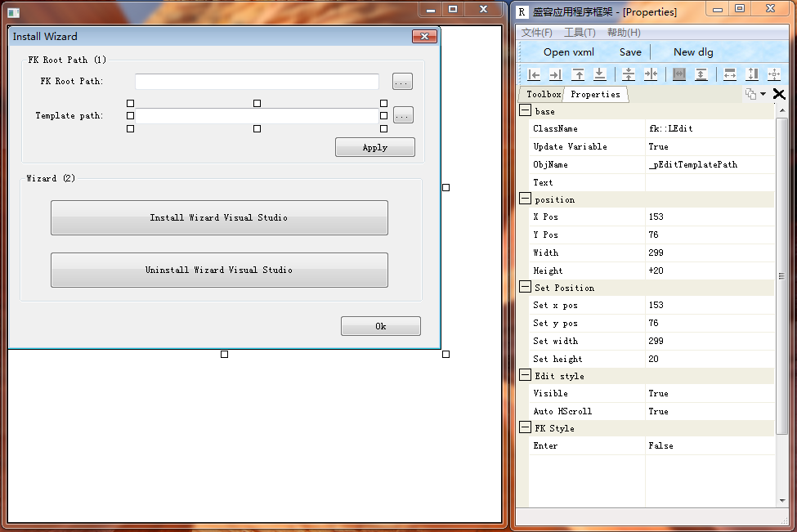The height and width of the screenshot is (532, 797).
Task: Click the Visible property True value
Action: click(710, 393)
